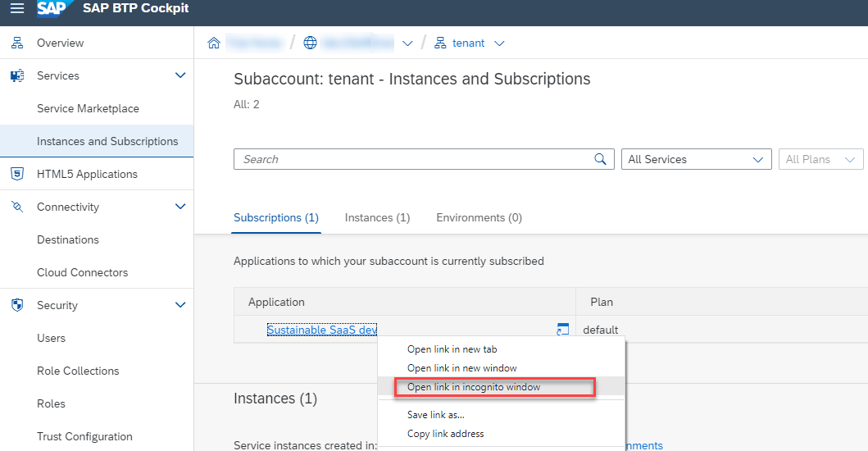Click the tenant breadcrumb link
Screen dimensions: 868x451
pyautogui.click(x=468, y=43)
